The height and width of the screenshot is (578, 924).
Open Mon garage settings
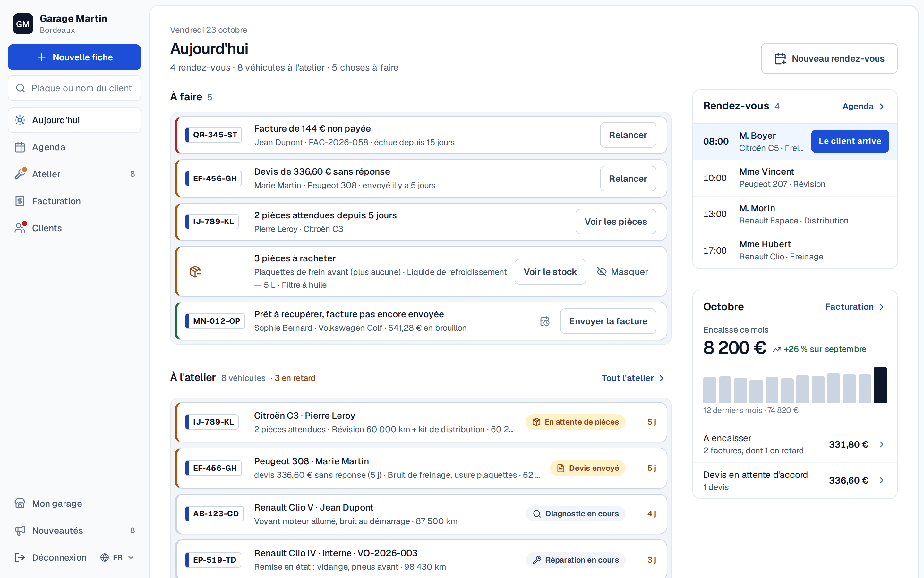tap(74, 504)
